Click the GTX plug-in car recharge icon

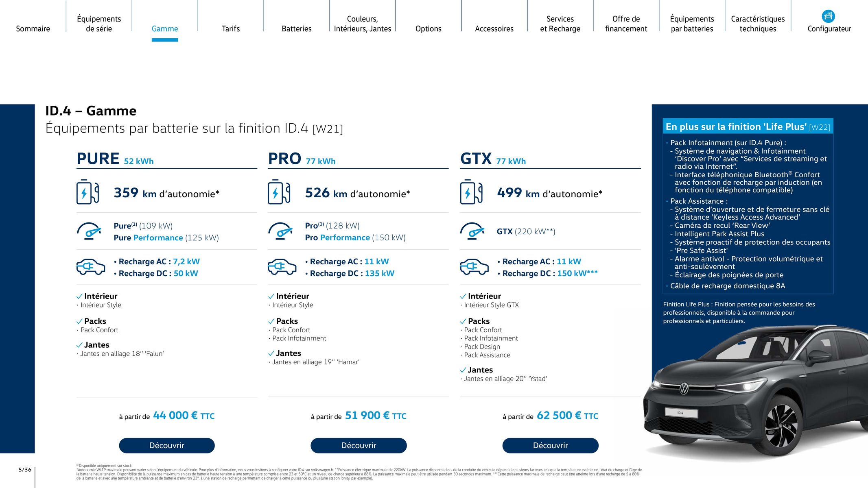(x=474, y=267)
